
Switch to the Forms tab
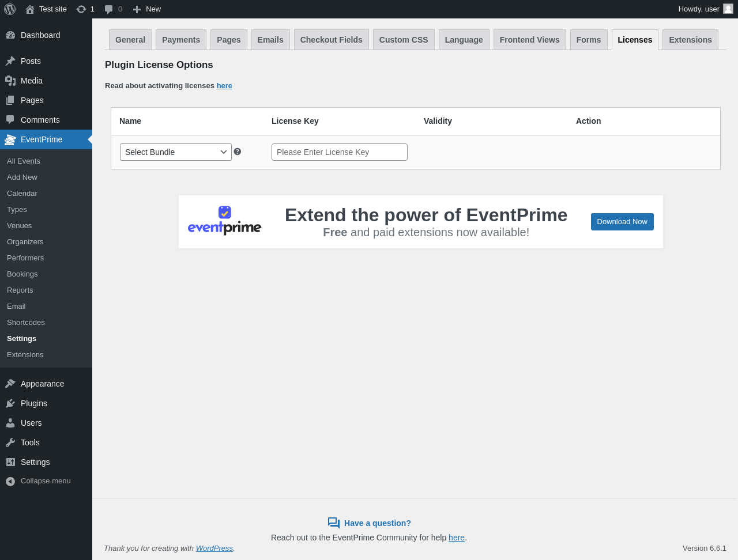point(589,40)
